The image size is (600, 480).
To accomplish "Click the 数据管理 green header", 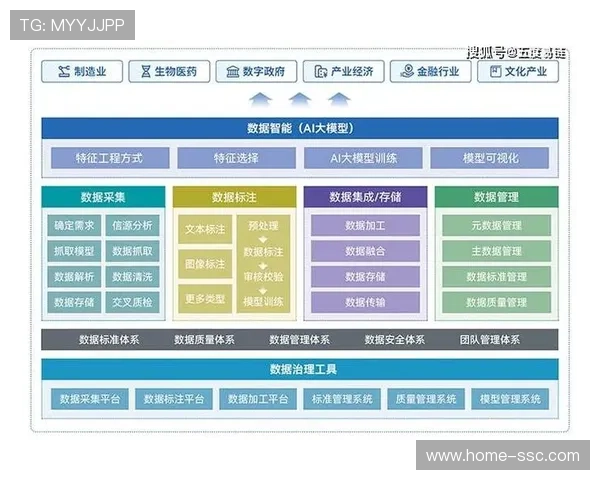I will 497,197.
